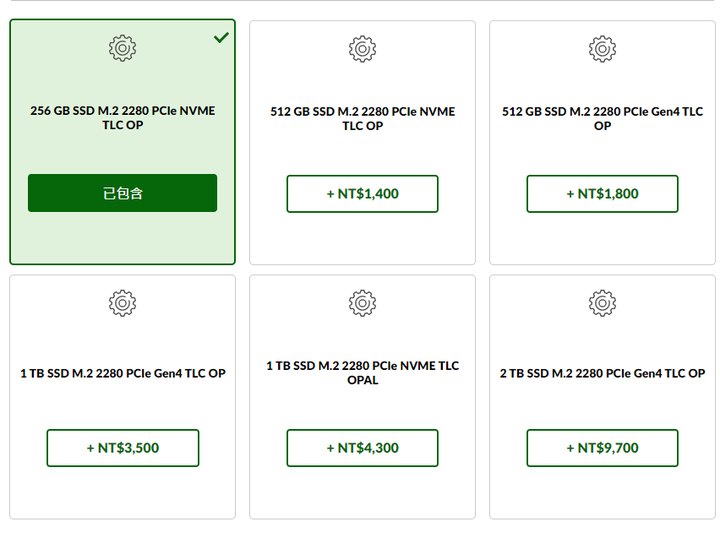The image size is (720, 538).
Task: Click gear icon on 512 GB Gen4 card
Action: tap(602, 49)
